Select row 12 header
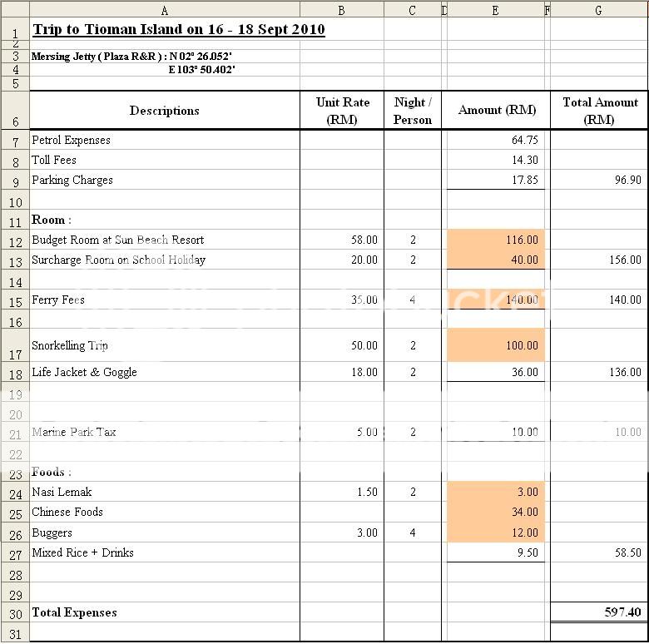 (15, 240)
